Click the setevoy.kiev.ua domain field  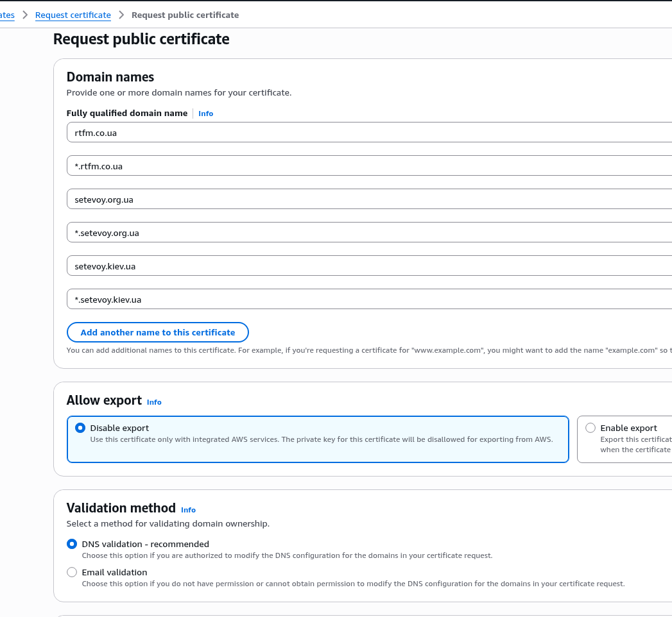tap(369, 266)
